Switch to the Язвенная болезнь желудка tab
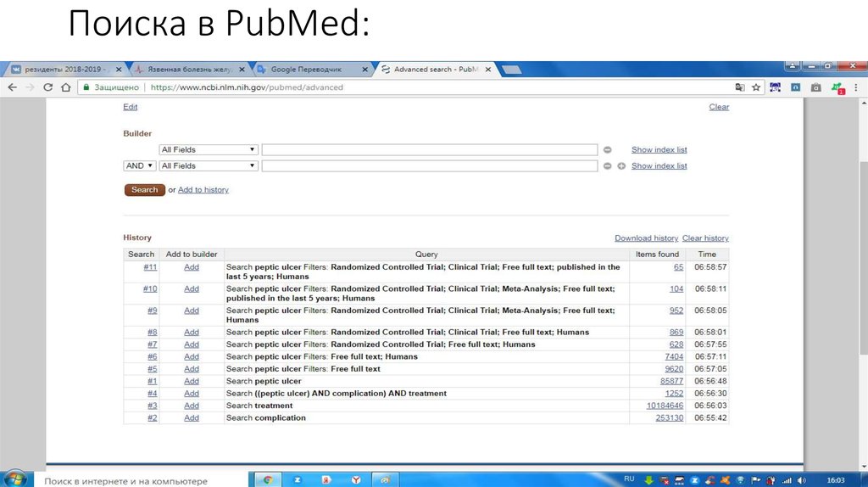This screenshot has width=868, height=487. 189,70
